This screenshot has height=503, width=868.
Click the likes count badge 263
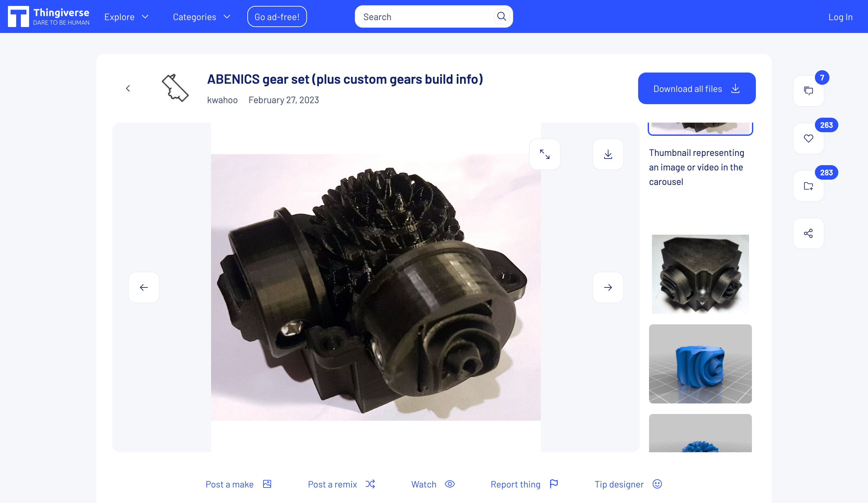click(826, 125)
